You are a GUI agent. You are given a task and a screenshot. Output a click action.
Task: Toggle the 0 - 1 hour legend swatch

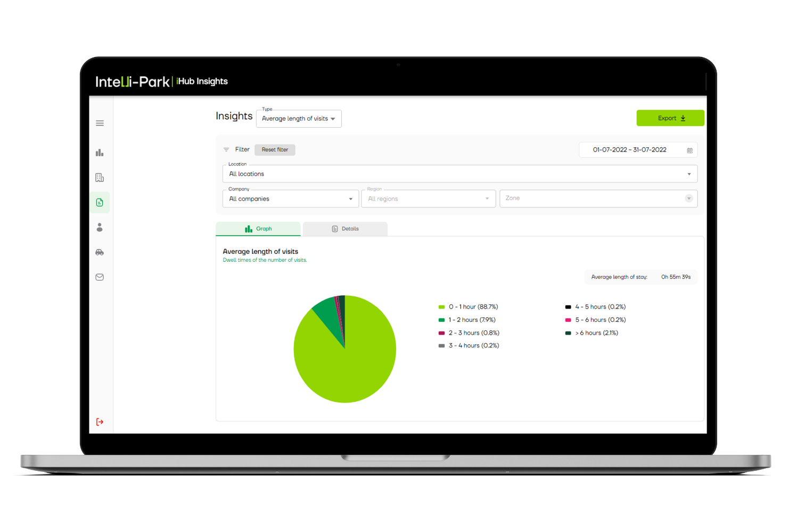click(x=441, y=307)
